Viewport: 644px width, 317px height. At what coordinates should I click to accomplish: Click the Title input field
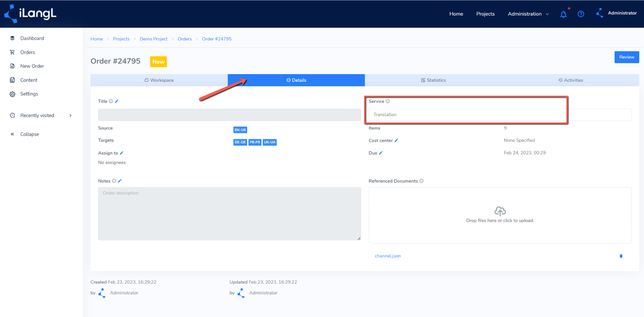click(x=229, y=115)
